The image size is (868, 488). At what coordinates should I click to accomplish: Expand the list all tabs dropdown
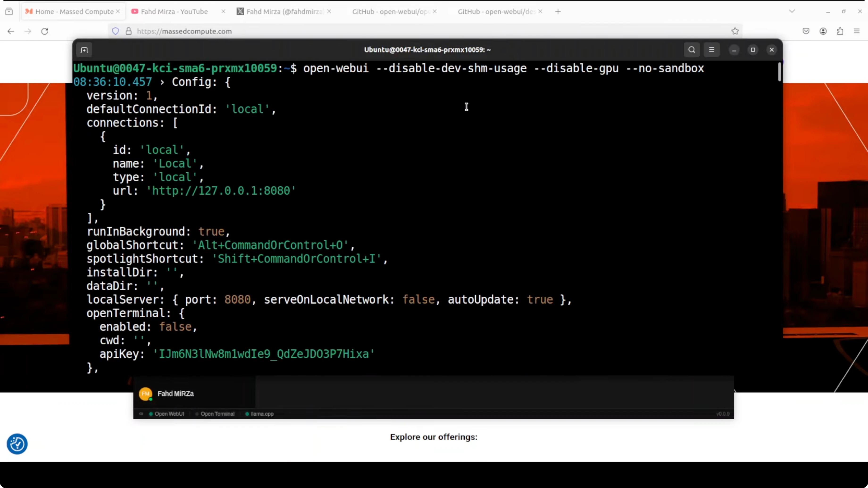pos(792,12)
